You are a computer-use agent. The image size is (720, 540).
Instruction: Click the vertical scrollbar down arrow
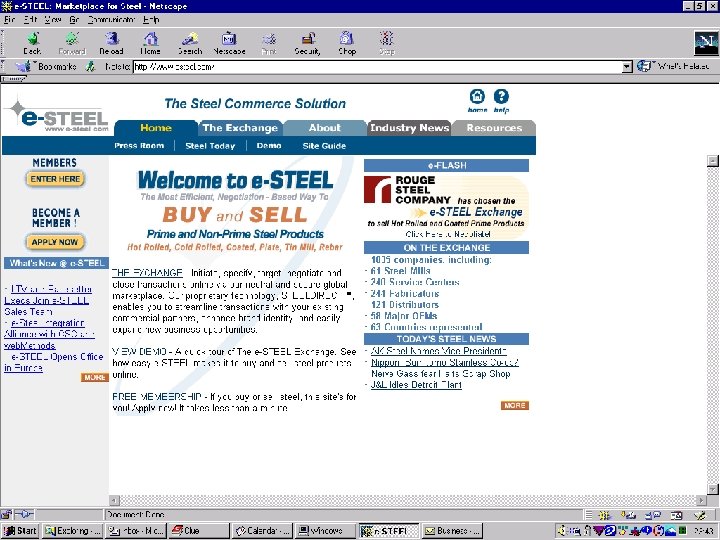713,489
